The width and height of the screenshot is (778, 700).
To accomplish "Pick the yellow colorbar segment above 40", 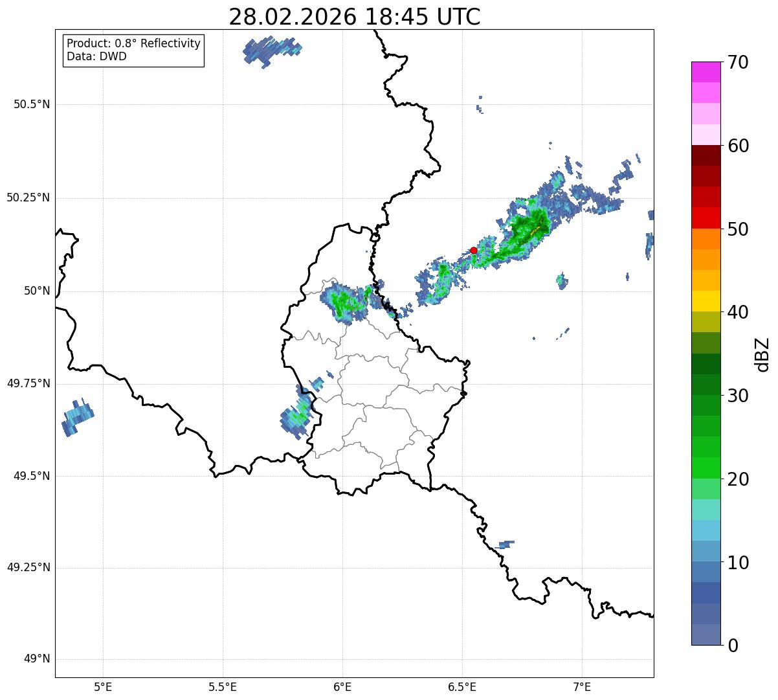I will (706, 301).
